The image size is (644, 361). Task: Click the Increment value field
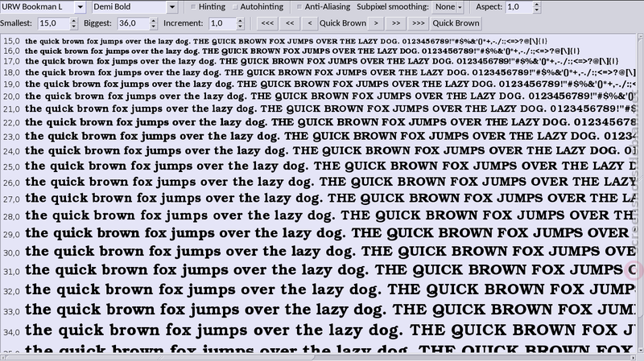pyautogui.click(x=222, y=23)
